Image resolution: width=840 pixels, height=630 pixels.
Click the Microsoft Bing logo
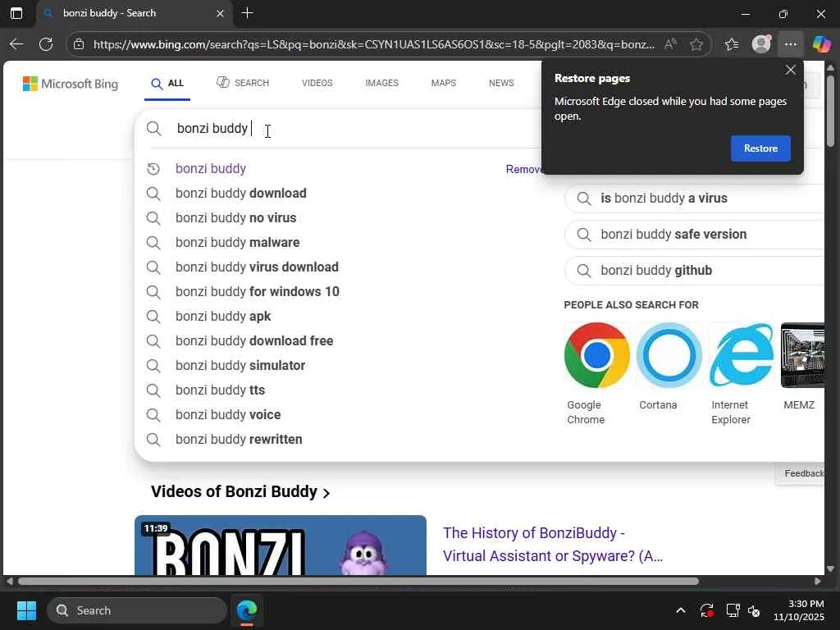click(71, 84)
